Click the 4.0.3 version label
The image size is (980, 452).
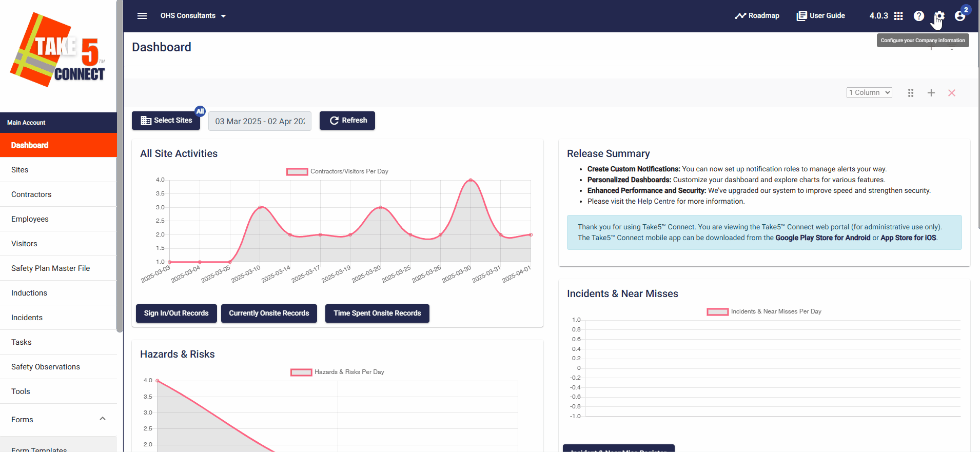pos(878,16)
